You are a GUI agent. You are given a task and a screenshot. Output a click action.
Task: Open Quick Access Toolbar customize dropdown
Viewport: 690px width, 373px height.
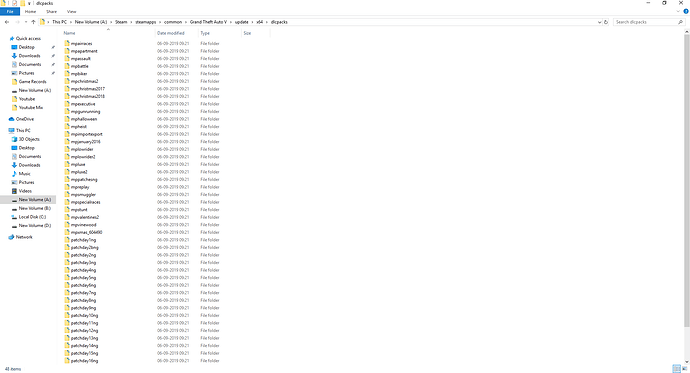(29, 3)
